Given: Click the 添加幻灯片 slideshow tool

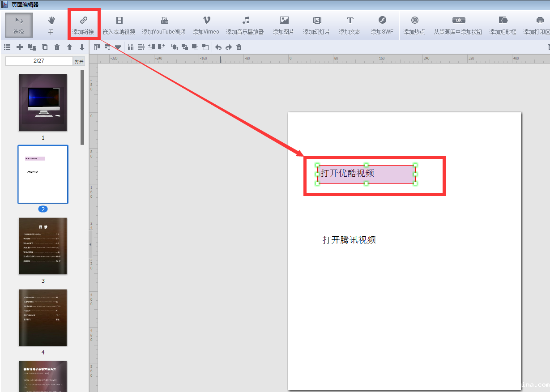Looking at the screenshot, I should tap(317, 25).
